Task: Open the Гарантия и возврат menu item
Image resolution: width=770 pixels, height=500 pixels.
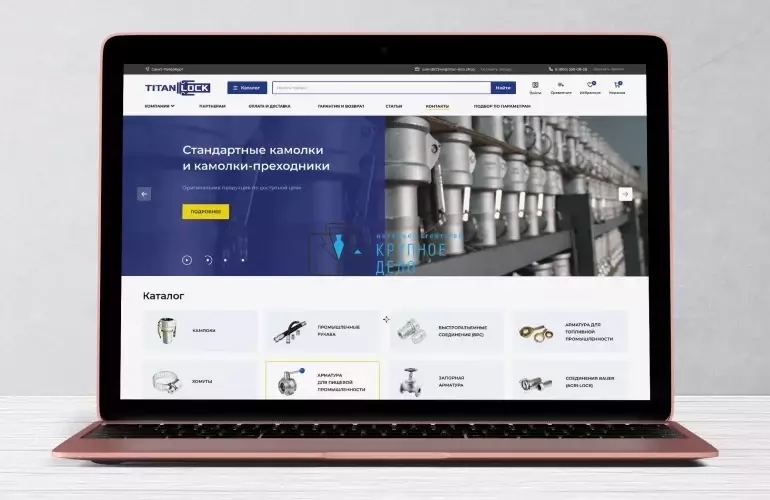Action: pos(341,106)
